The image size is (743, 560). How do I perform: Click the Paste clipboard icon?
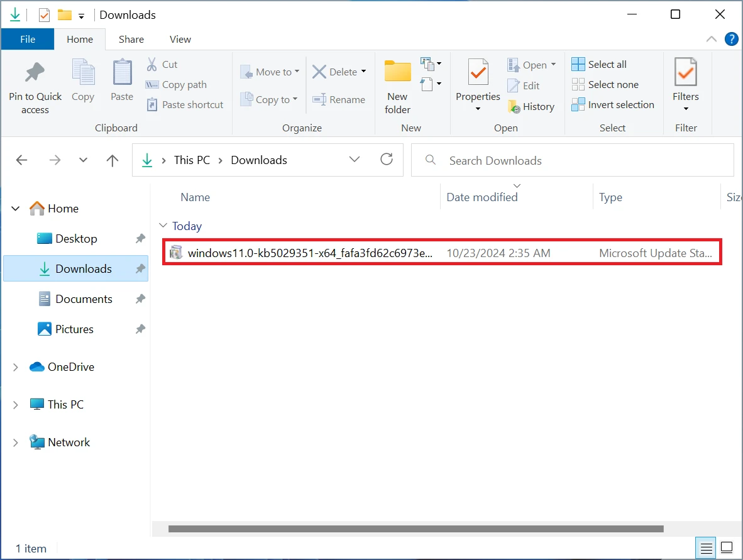(122, 72)
